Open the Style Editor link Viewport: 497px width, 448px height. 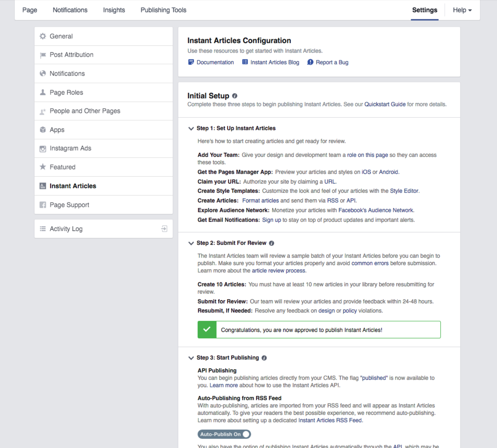tap(404, 191)
